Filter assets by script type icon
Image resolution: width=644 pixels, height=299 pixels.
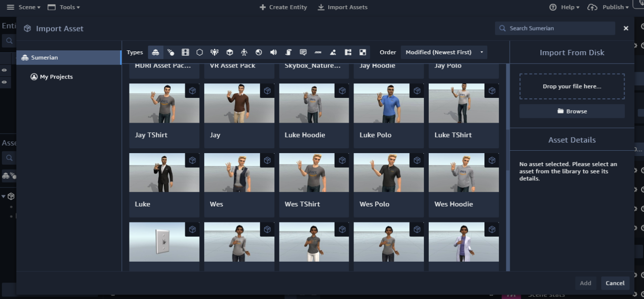(288, 52)
